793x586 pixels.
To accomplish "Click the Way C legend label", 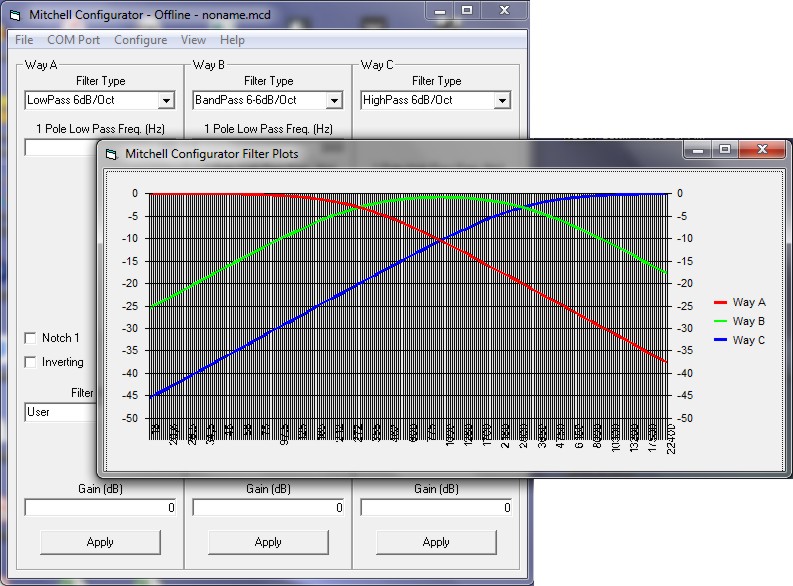I will point(748,340).
